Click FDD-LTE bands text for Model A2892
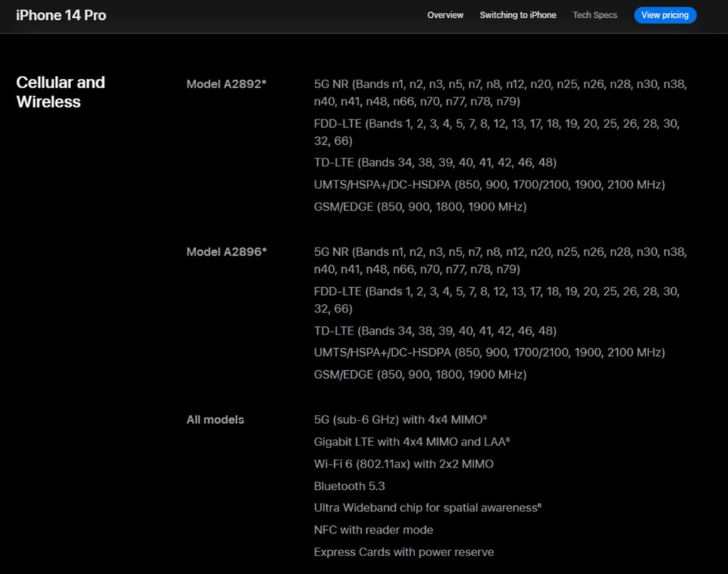The image size is (728, 574). 496,132
